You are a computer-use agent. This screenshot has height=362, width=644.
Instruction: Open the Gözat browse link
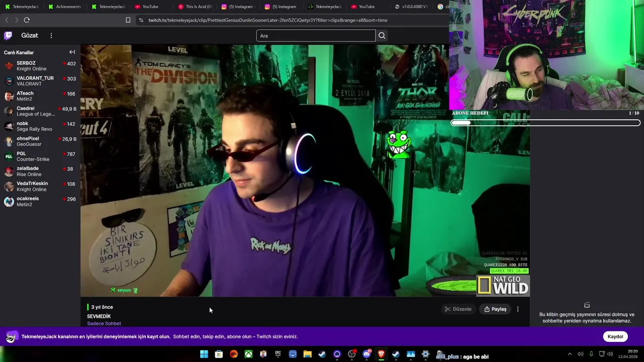(x=30, y=35)
